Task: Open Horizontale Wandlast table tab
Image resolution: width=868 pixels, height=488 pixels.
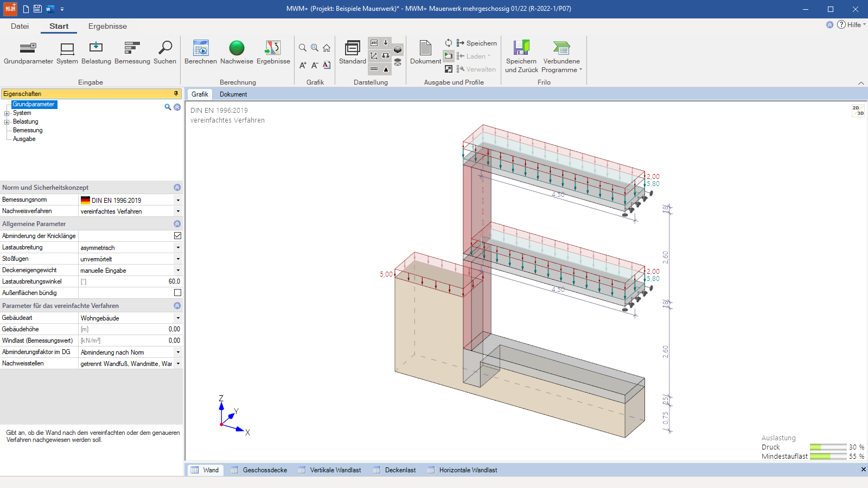Action: [x=462, y=470]
